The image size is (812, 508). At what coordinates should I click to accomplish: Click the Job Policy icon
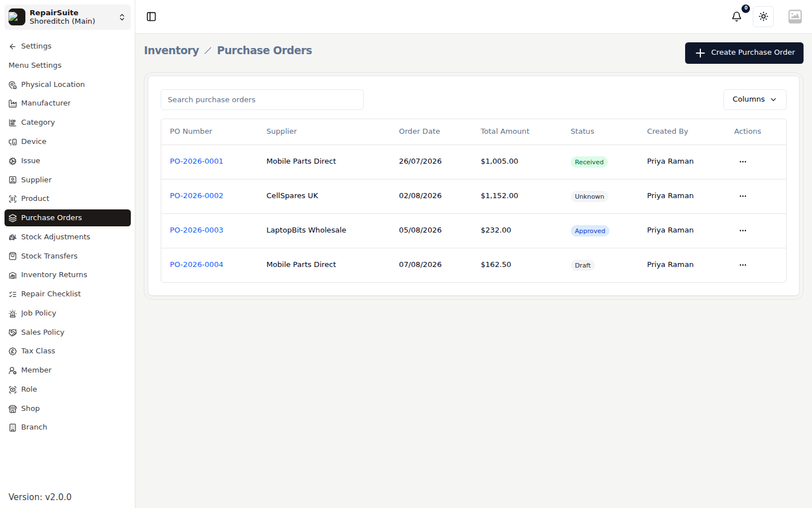[x=12, y=313]
